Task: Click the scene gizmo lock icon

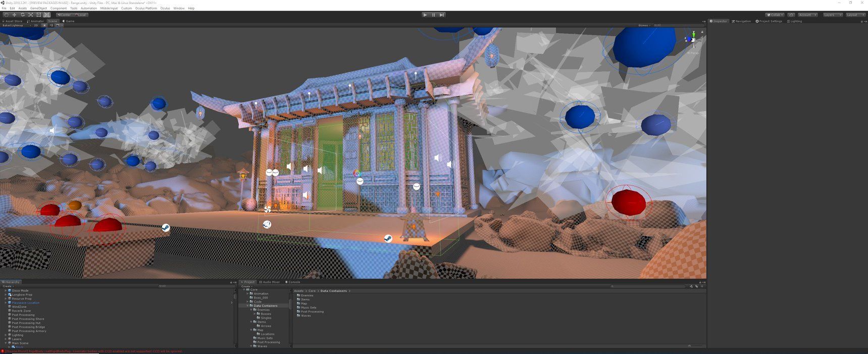Action: [x=702, y=32]
